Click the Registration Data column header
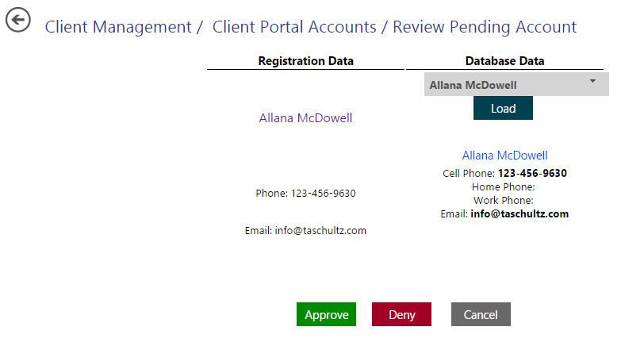The image size is (644, 342). (x=305, y=61)
